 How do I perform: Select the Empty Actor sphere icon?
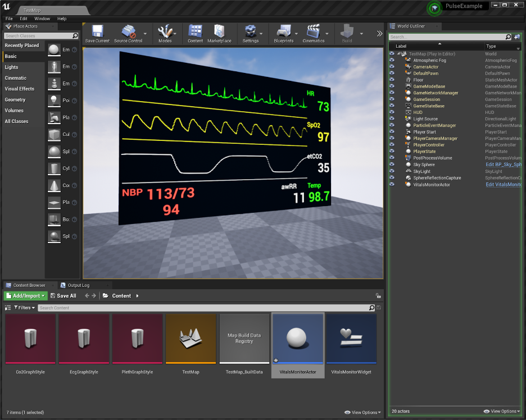coord(54,49)
